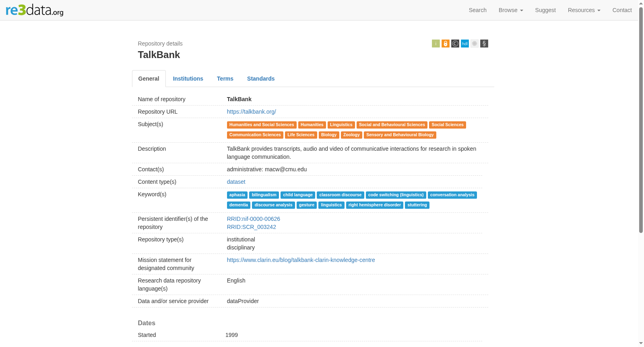
Task: Click the scrollbar up arrow
Action: point(641,3)
